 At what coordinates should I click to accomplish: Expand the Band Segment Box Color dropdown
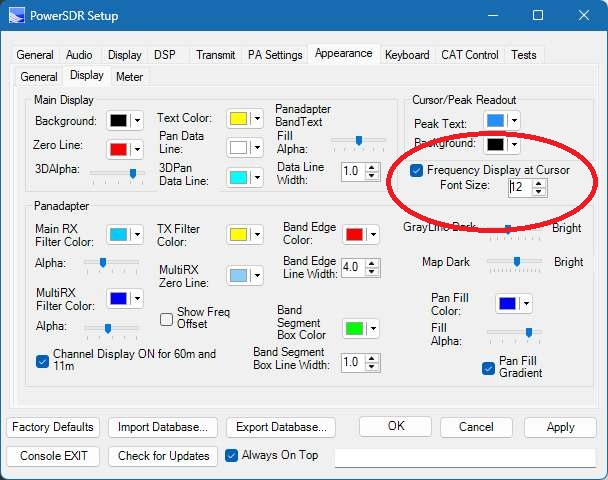pyautogui.click(x=373, y=329)
